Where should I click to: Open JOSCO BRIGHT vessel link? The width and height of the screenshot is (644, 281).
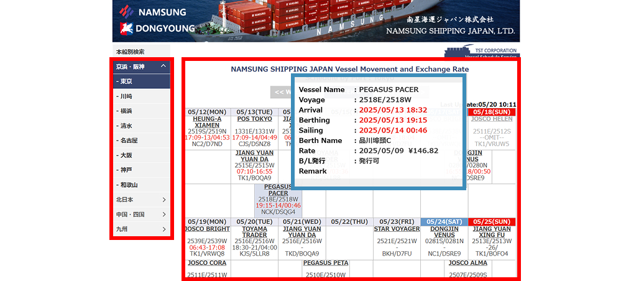(208, 229)
